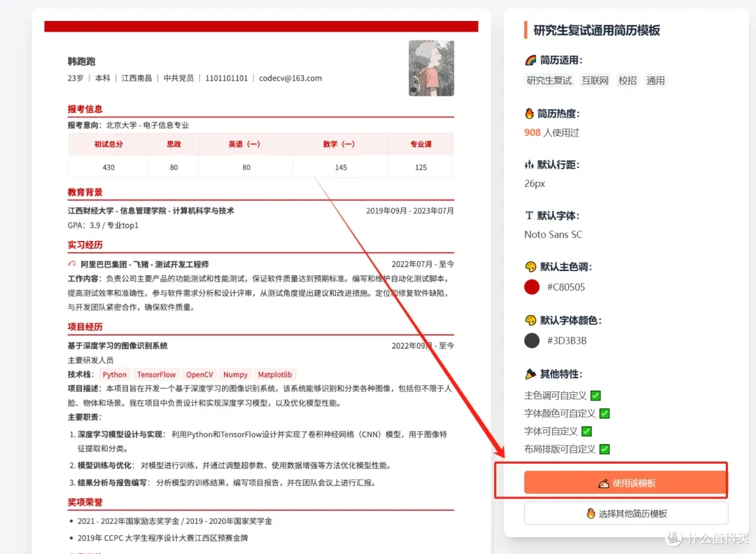The width and height of the screenshot is (756, 554).
Task: Toggle the 字体可自定义 checkbox
Action: click(x=587, y=431)
